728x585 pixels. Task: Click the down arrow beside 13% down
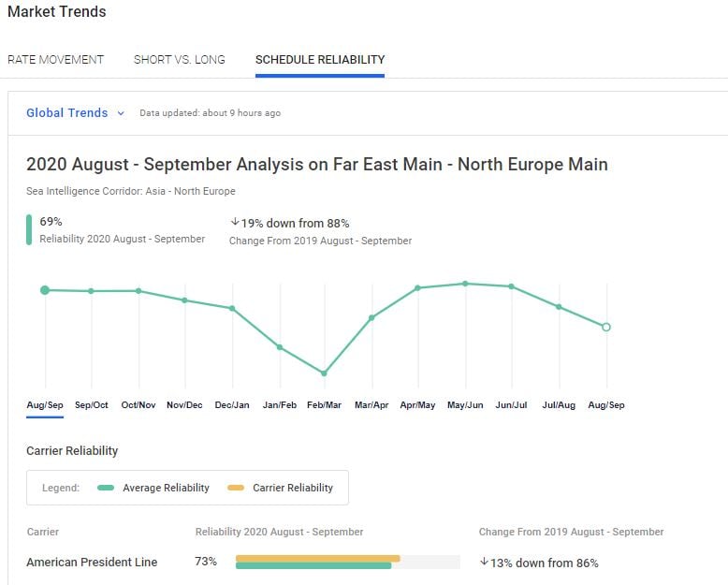484,563
